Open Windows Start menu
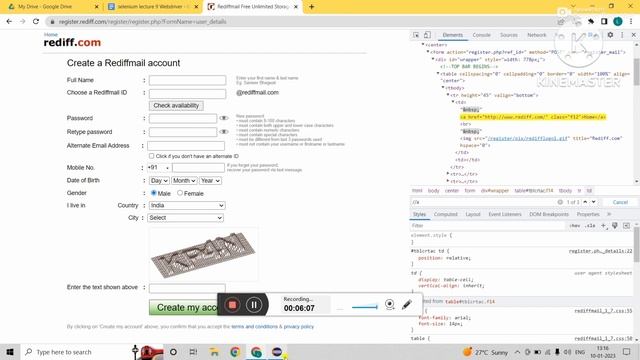This screenshot has height=360, width=640. click(x=10, y=352)
